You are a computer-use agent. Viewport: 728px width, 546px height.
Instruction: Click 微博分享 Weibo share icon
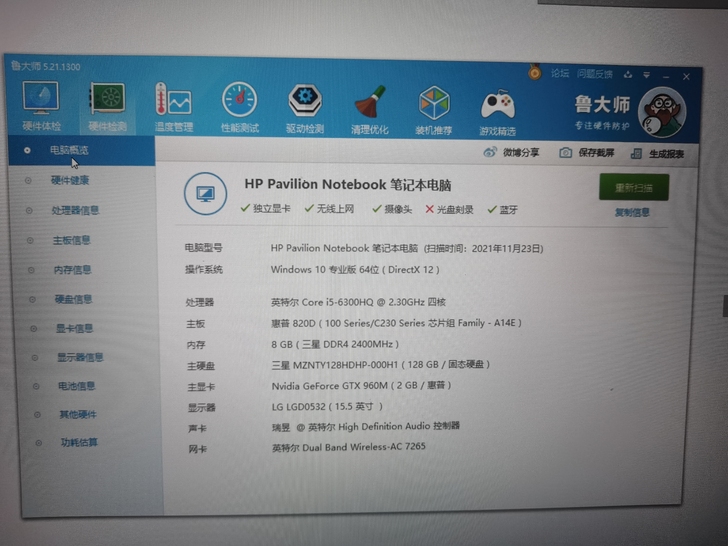pos(490,152)
